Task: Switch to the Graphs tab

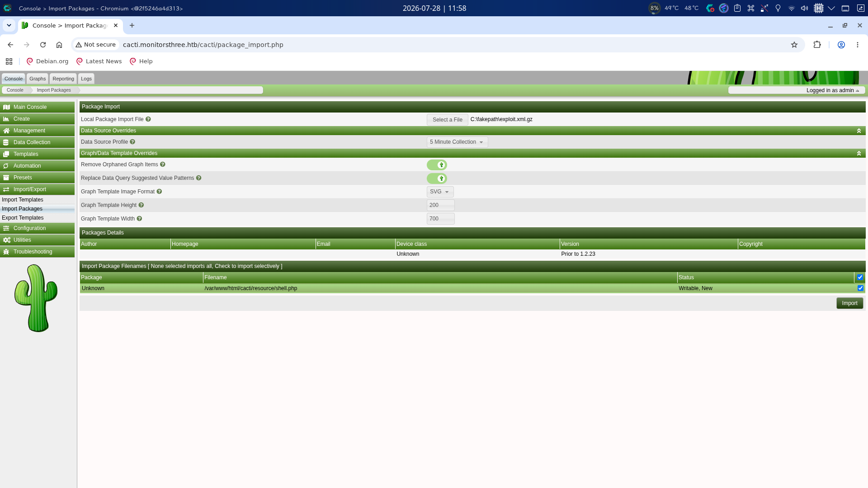Action: click(x=38, y=79)
